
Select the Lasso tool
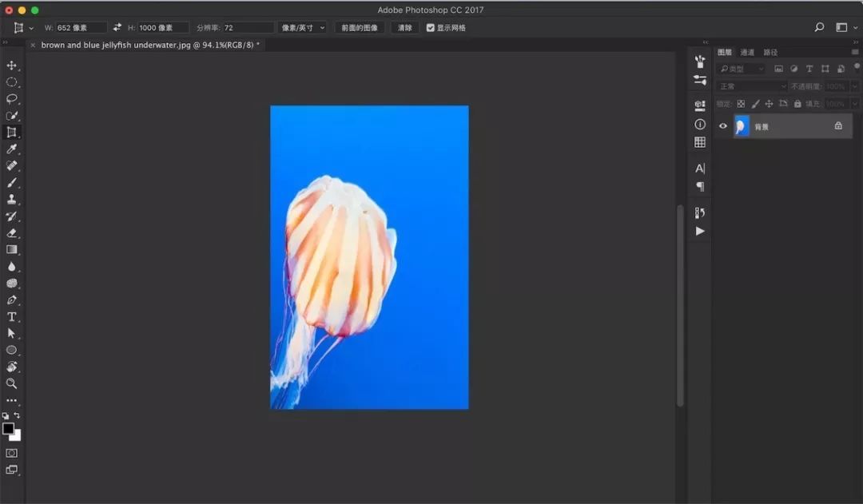(x=11, y=99)
